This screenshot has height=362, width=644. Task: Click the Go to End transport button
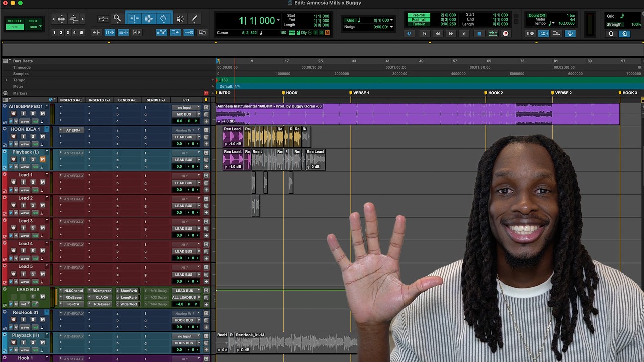pyautogui.click(x=464, y=34)
